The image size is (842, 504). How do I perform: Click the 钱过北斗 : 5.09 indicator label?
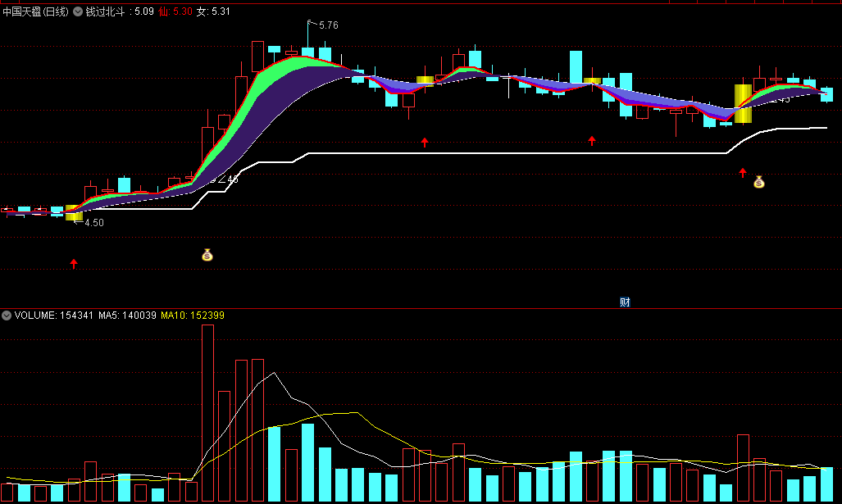pos(120,11)
